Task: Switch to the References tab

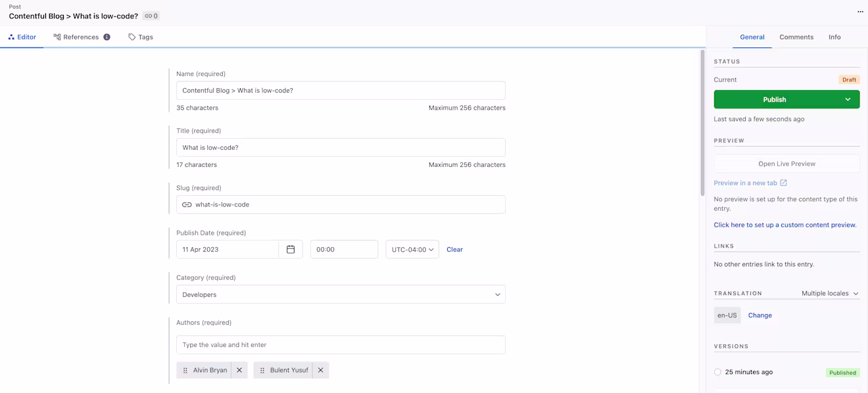Action: click(x=82, y=37)
